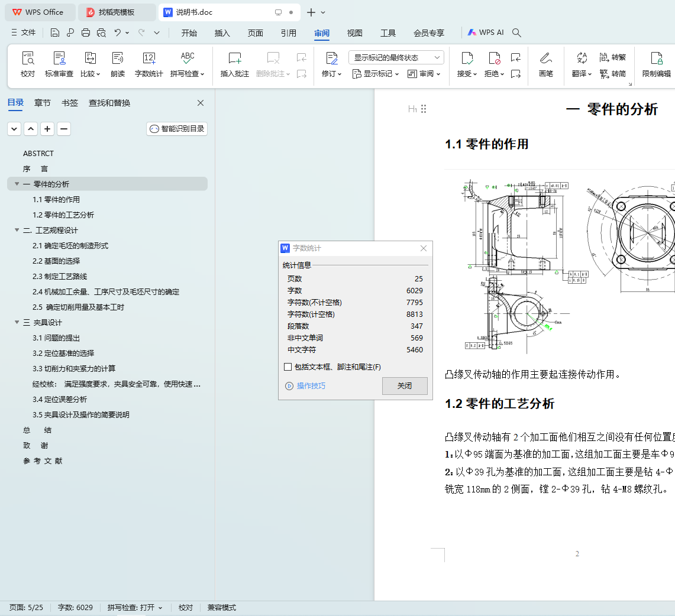675x616 pixels.
Task: Enable 包括文本框、脚注和尾注 checkbox
Action: coord(288,367)
